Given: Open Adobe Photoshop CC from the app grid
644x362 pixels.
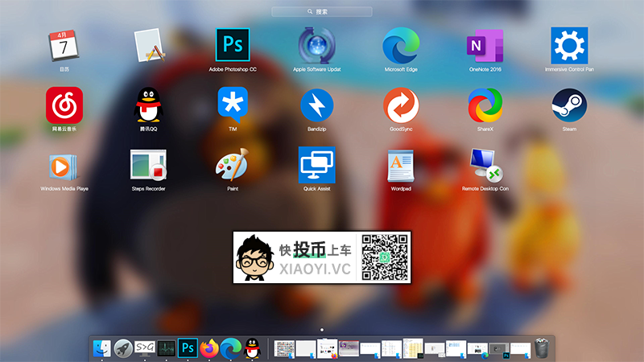Looking at the screenshot, I should point(233,45).
